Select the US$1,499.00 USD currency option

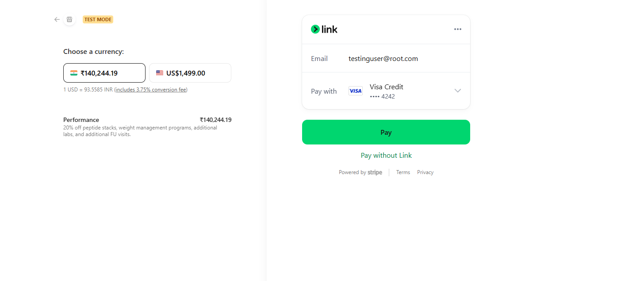[x=190, y=73]
